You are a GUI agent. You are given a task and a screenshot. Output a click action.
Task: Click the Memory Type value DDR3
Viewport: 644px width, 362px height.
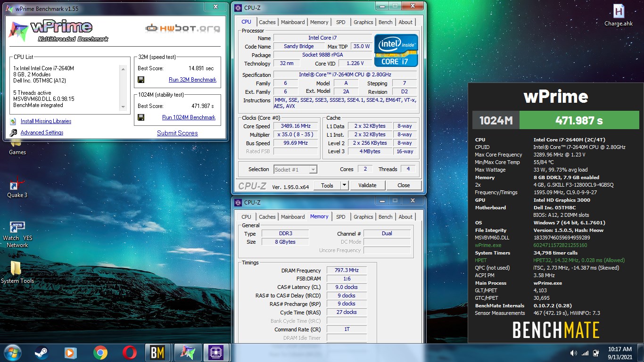(286, 233)
